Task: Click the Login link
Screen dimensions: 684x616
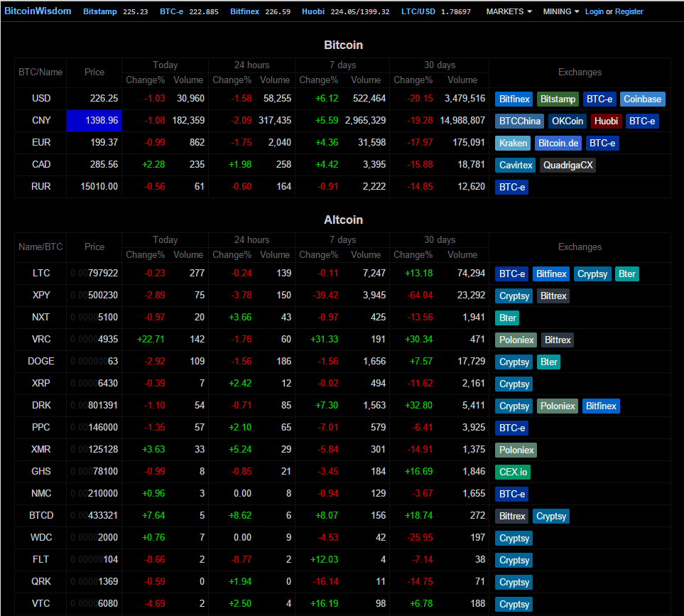Action: tap(594, 11)
